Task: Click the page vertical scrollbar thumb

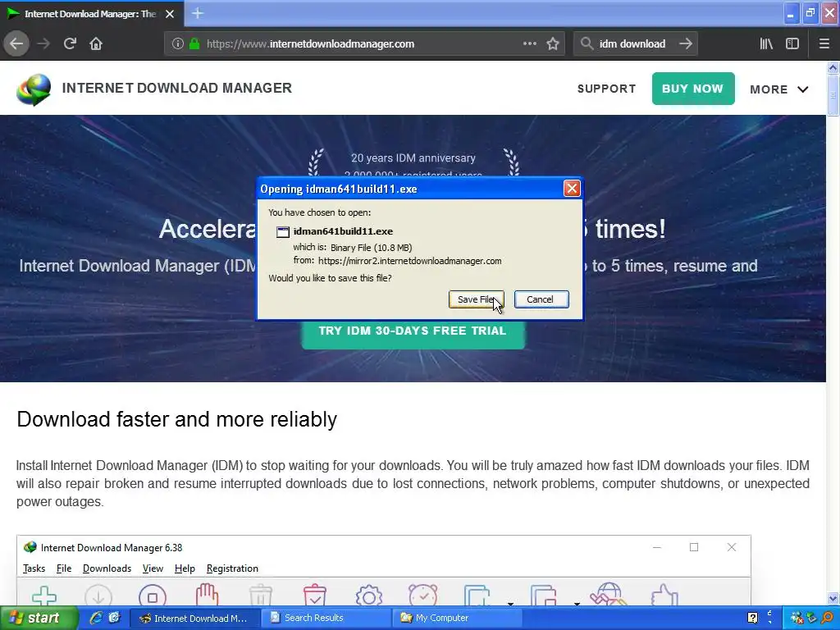Action: point(833,95)
